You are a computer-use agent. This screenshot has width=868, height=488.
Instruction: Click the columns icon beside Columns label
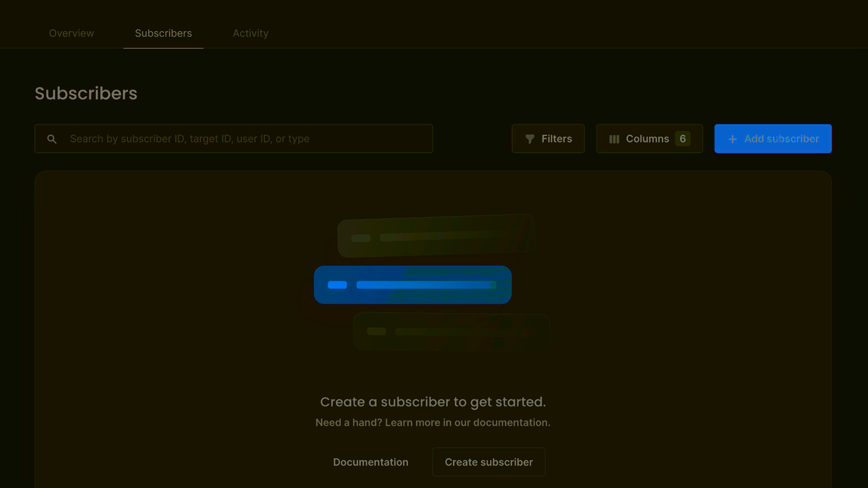pos(614,139)
